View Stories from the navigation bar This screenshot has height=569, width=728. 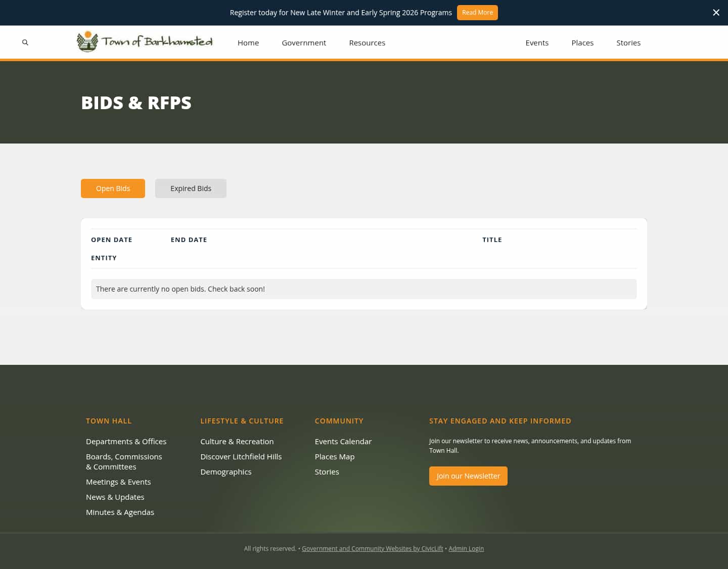[x=628, y=42]
